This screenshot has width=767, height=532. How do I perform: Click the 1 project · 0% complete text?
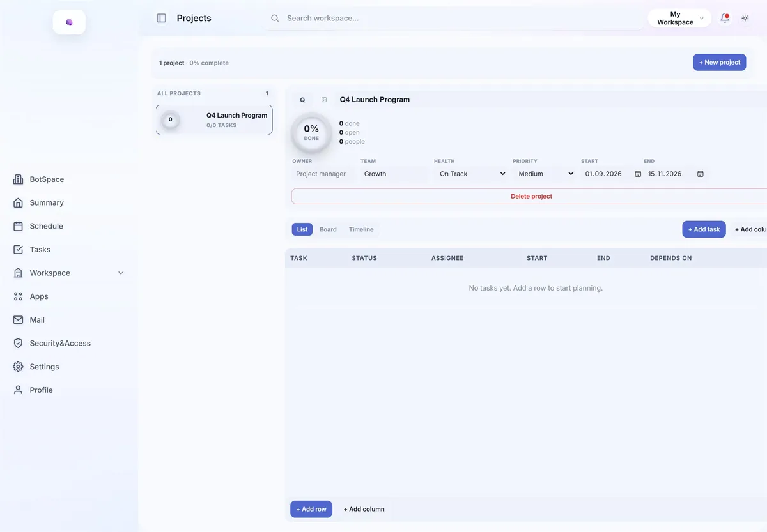click(194, 63)
